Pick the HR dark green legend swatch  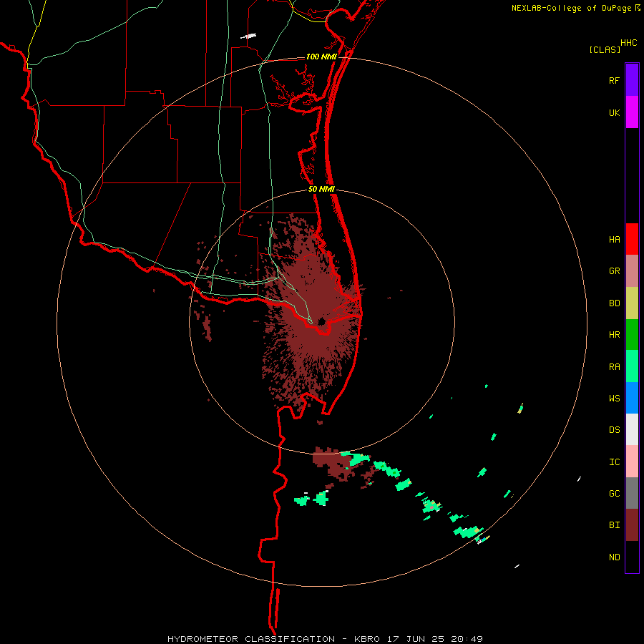pyautogui.click(x=632, y=334)
